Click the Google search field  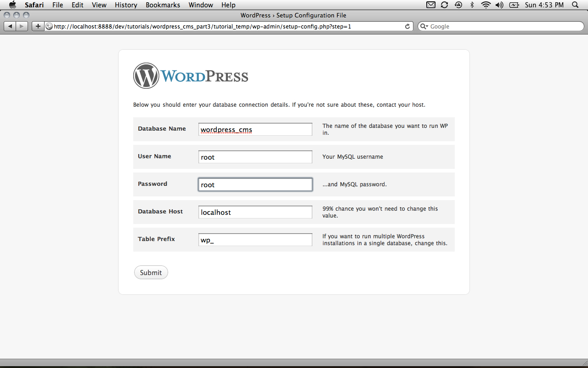501,26
